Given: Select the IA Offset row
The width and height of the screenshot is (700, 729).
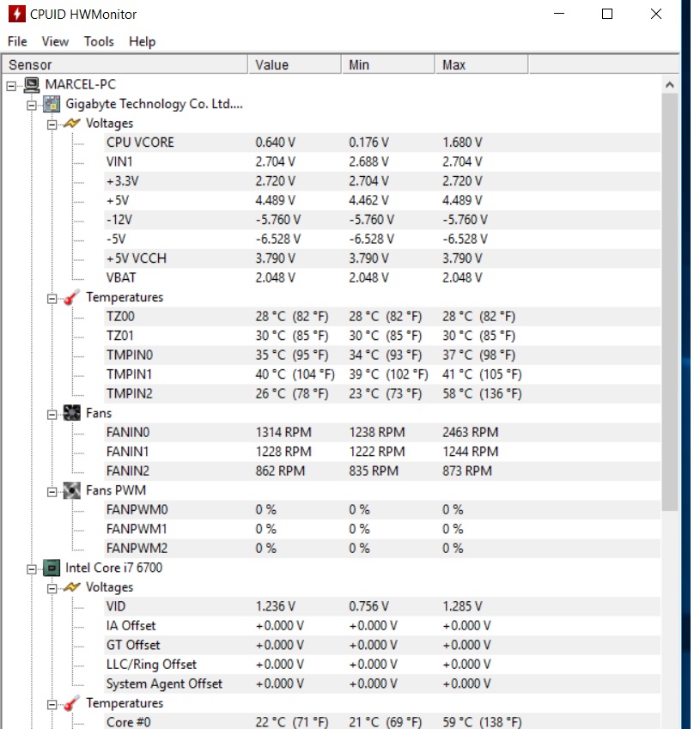Looking at the screenshot, I should [x=382, y=626].
